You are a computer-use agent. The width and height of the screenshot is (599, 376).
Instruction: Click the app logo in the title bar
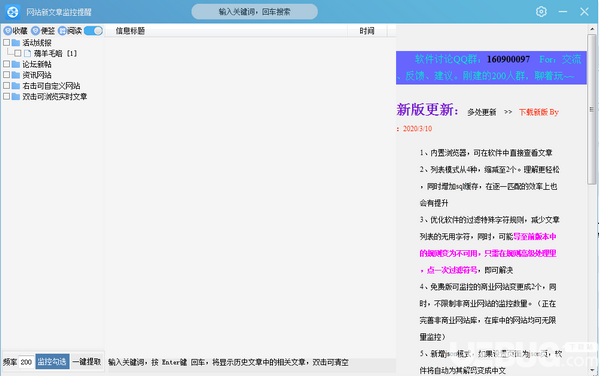pos(13,12)
